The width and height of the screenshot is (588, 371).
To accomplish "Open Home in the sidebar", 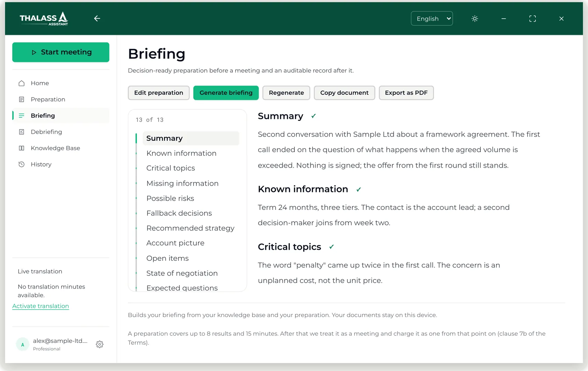I will click(61, 83).
